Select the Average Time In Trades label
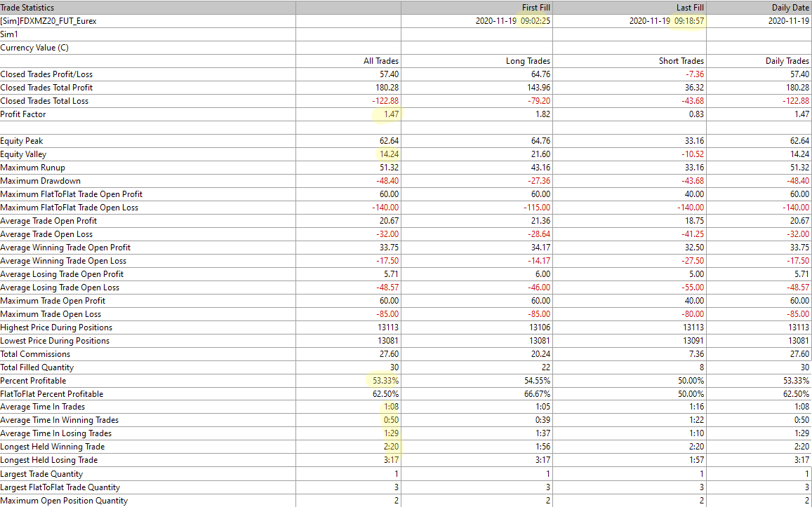 (x=43, y=407)
